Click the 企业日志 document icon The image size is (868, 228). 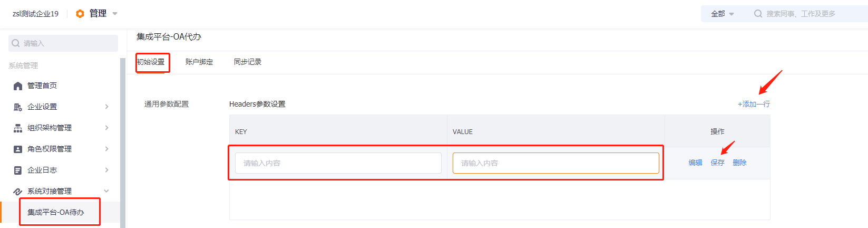[x=18, y=170]
